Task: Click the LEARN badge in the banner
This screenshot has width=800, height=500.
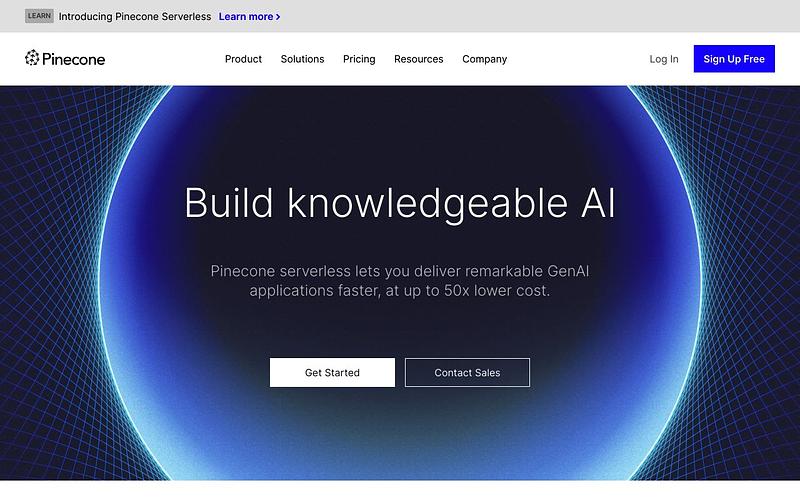Action: pyautogui.click(x=39, y=16)
